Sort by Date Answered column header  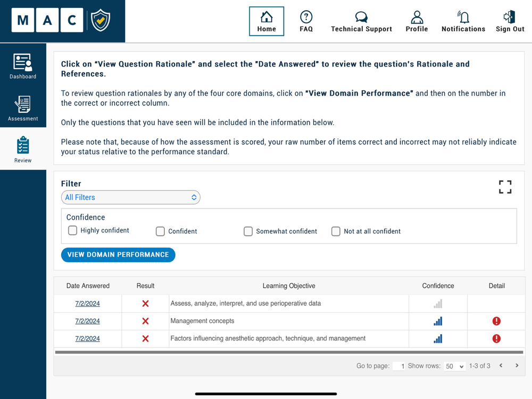coord(88,286)
